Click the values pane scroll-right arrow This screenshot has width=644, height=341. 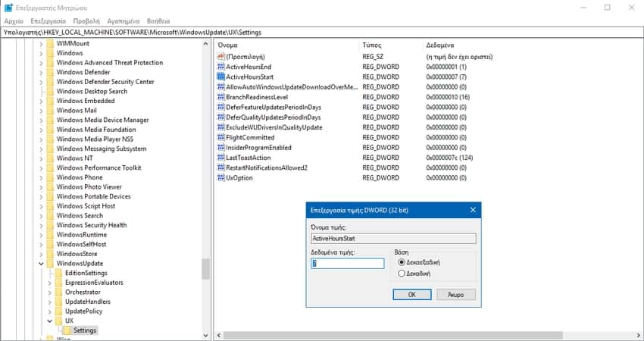(x=638, y=336)
